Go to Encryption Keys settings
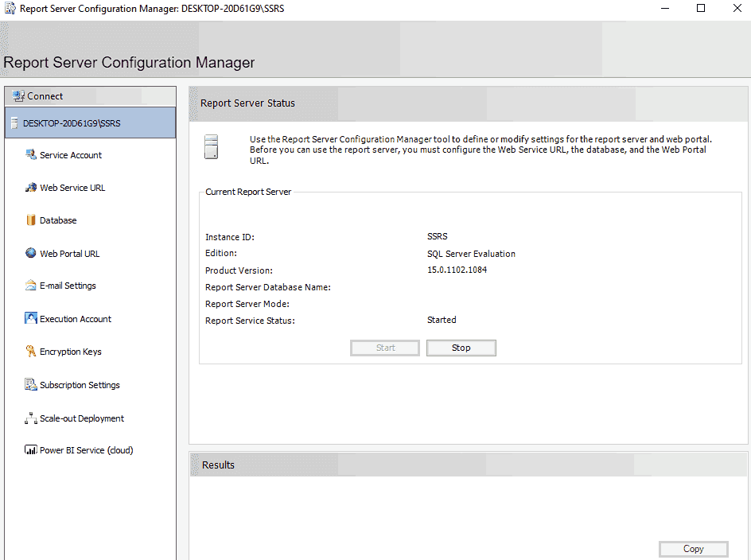The image size is (751, 560). click(x=71, y=352)
